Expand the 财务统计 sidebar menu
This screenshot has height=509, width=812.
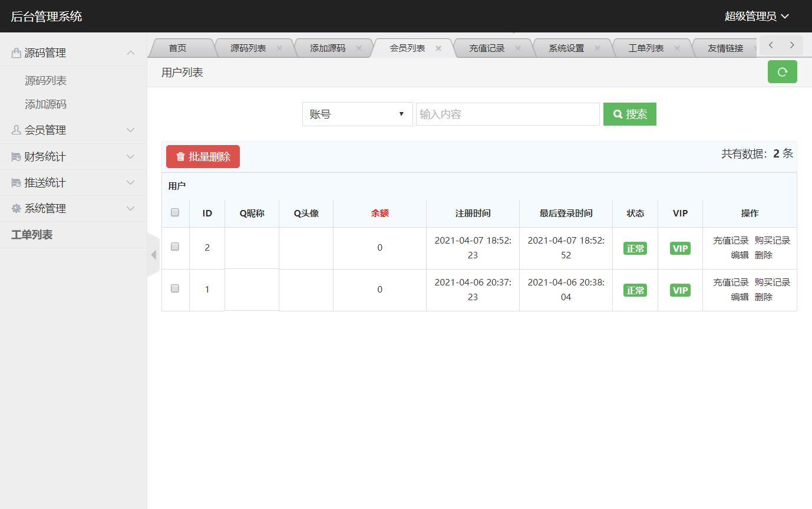pyautogui.click(x=73, y=156)
